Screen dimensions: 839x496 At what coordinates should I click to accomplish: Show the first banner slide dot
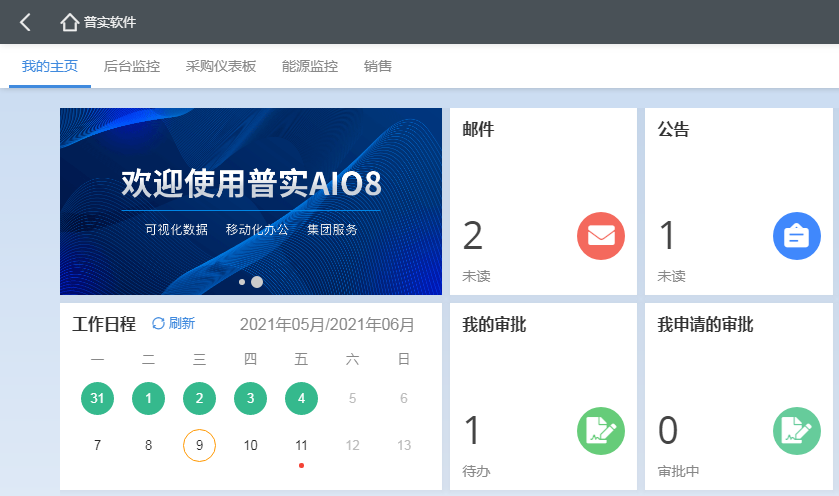click(x=242, y=283)
